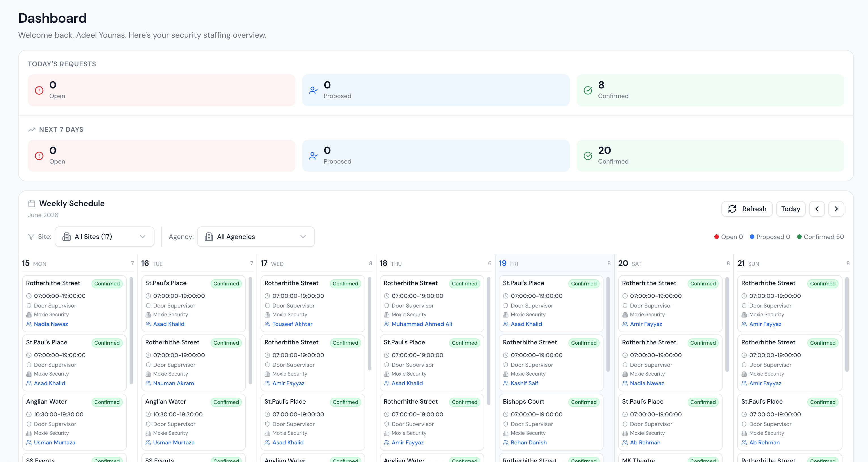This screenshot has width=868, height=462.
Task: Click the Monday column scrollbar
Action: pyautogui.click(x=131, y=330)
